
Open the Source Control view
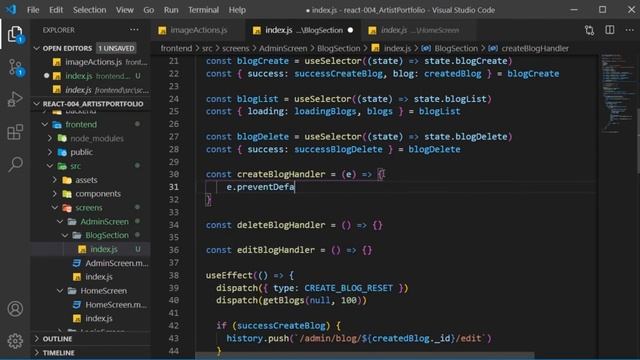tap(15, 67)
